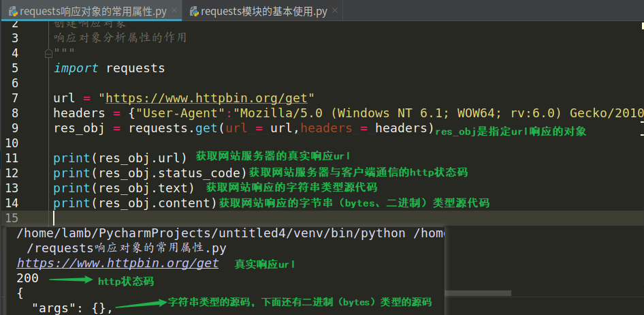The image size is (644, 315).
Task: Click Python file icon on requests响应对象的常用属性.py tab
Action: 13,12
